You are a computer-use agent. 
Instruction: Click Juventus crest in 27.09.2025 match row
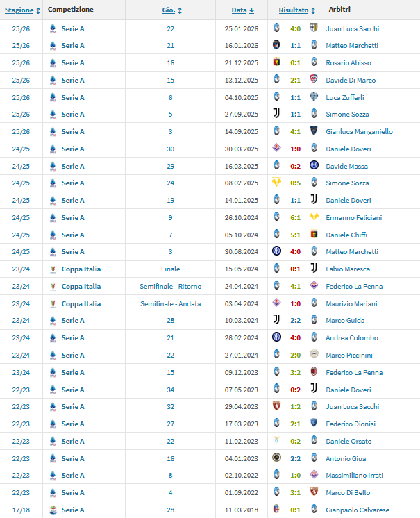(276, 114)
